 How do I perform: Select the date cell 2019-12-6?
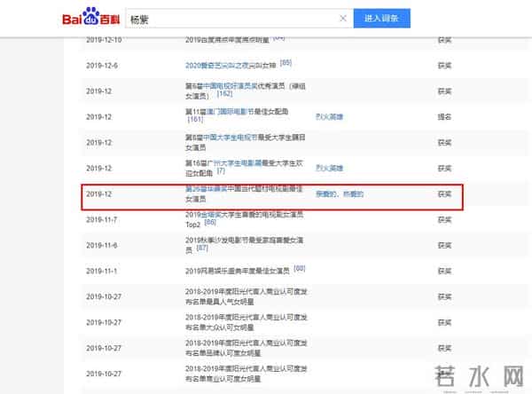coord(102,66)
